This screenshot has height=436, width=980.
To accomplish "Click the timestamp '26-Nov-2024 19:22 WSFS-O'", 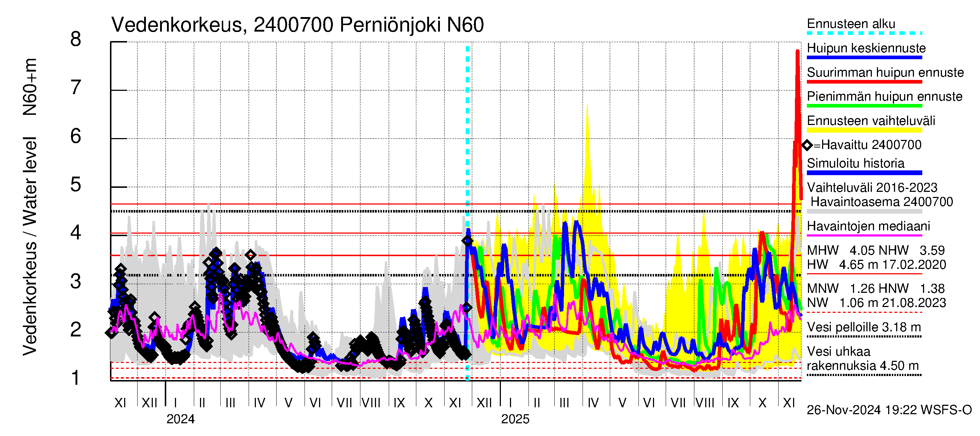I will (x=889, y=410).
